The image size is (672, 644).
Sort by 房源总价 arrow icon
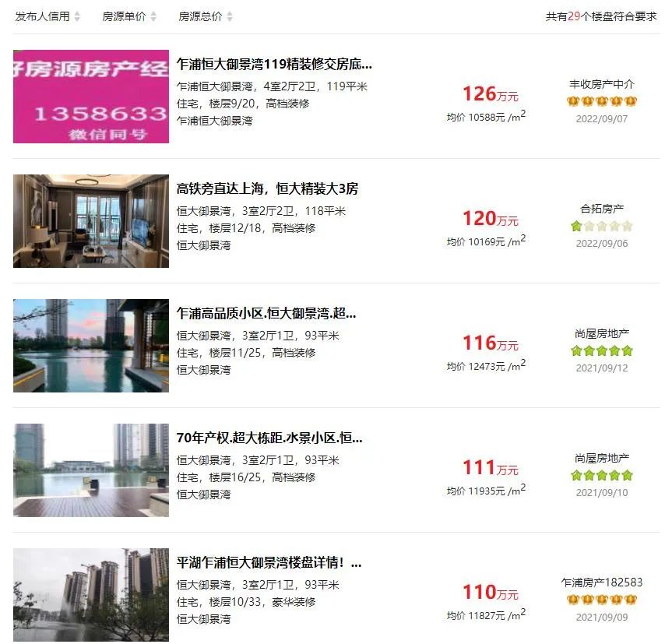coord(230,16)
